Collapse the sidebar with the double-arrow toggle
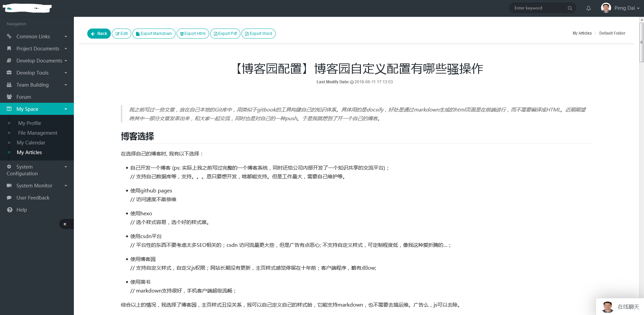Screen dimensions: 644x315 pyautogui.click(x=66, y=224)
